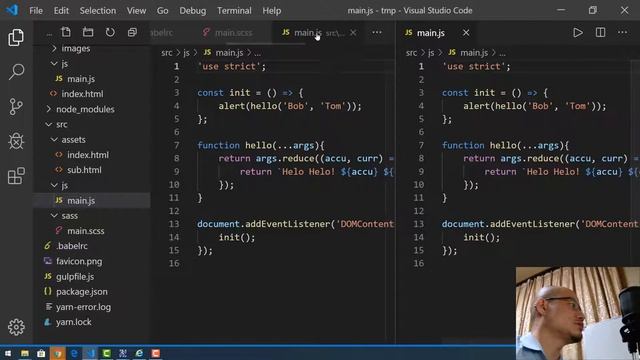The width and height of the screenshot is (640, 360).
Task: Close the left group's main.js tab
Action: [x=353, y=33]
